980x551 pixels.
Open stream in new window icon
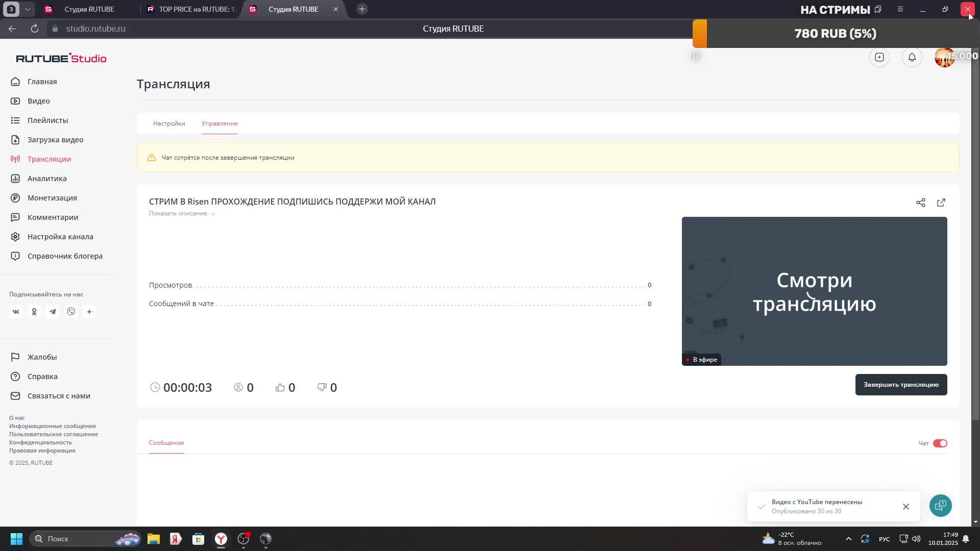pos(941,203)
